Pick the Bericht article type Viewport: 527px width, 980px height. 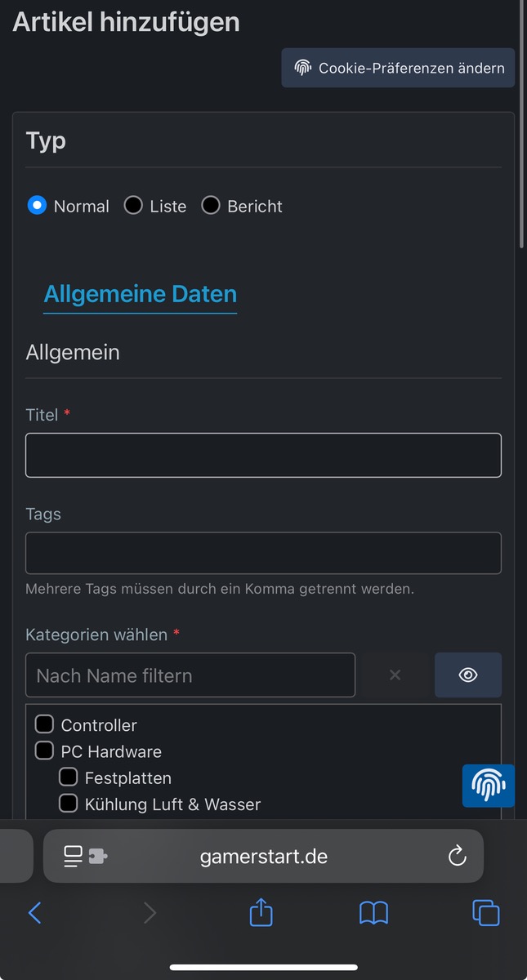click(211, 206)
